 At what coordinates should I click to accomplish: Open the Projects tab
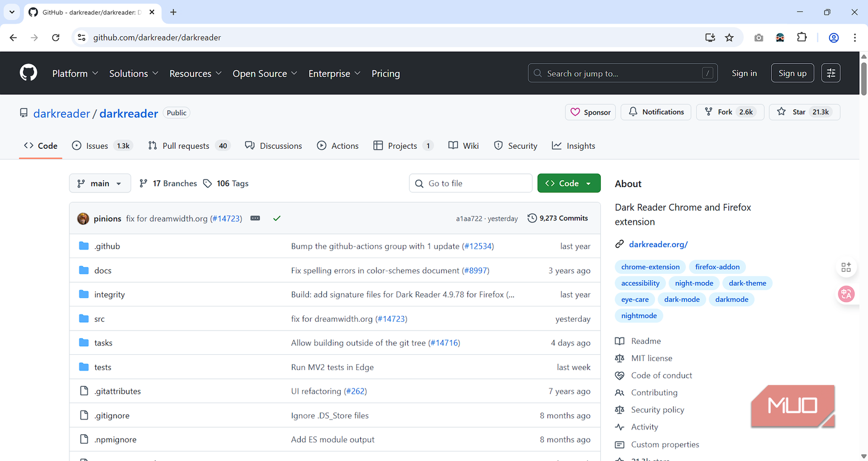click(x=403, y=146)
